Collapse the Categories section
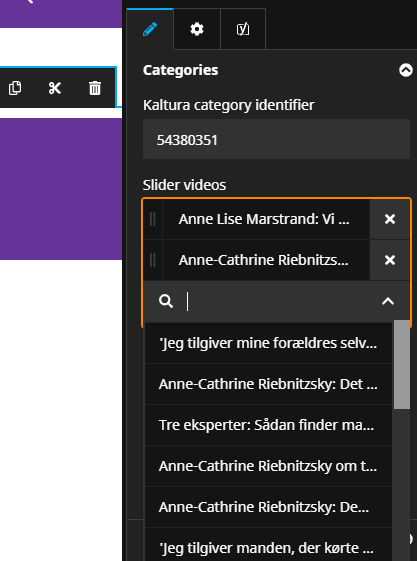 (406, 70)
